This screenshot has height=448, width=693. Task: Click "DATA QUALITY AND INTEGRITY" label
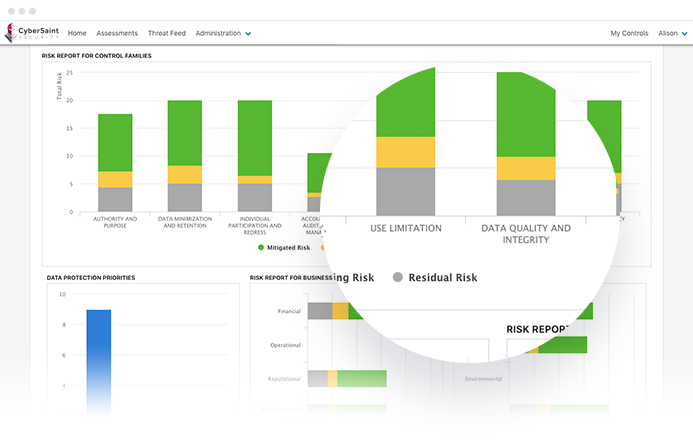click(526, 234)
